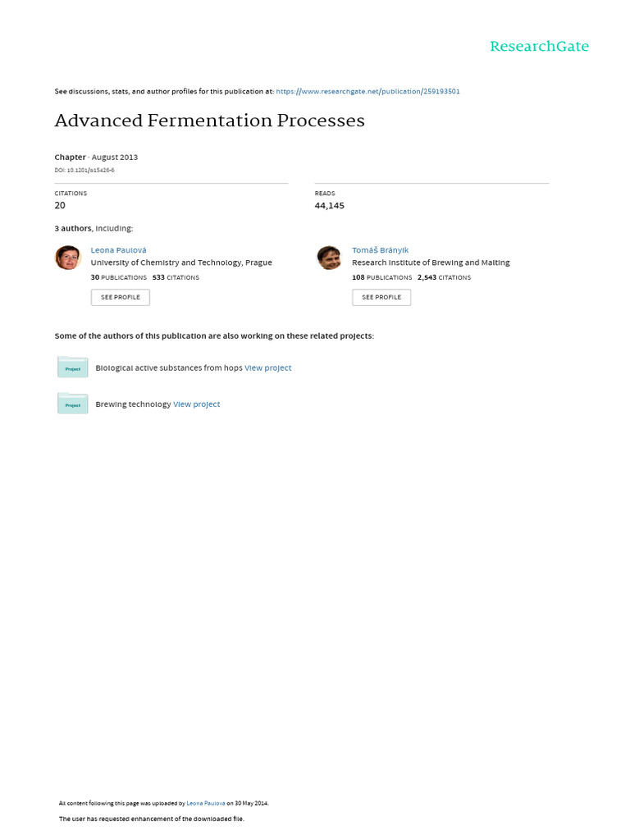The image size is (630, 840).
Task: Open Tomáš Brányik's profile photo
Action: 329,258
